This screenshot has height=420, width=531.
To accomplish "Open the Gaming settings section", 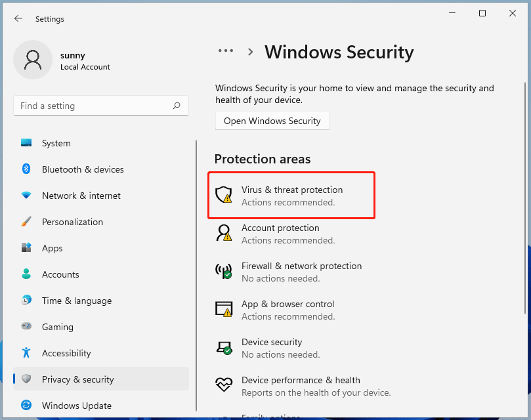I will 57,327.
